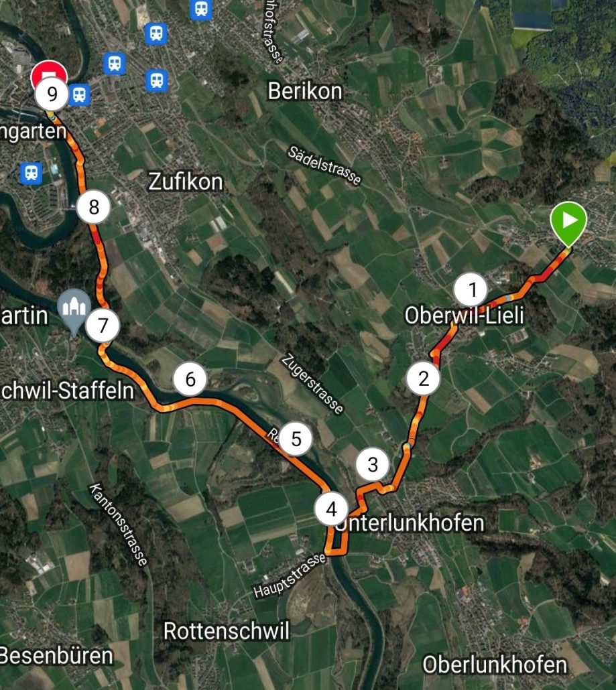Screen dimensions: 616x690
Task: Select kilometer marker 8 on route
Action: coord(93,207)
